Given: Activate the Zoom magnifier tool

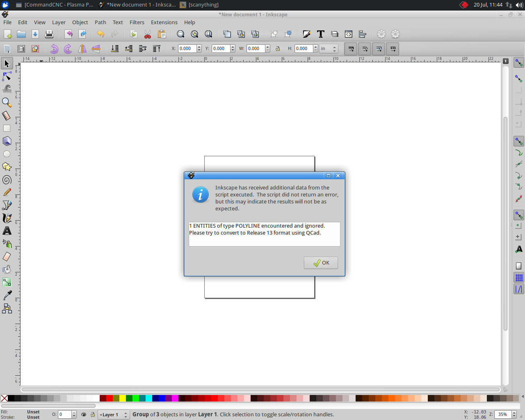Looking at the screenshot, I should point(7,102).
